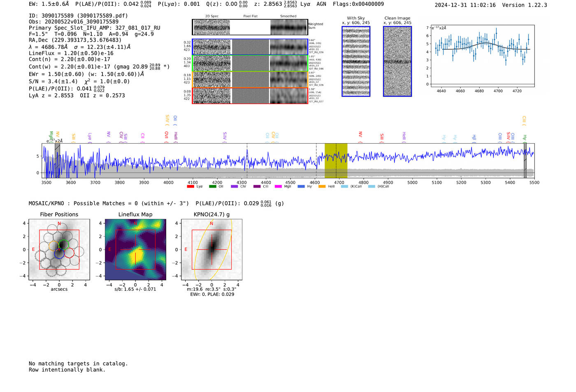Click the 'AGN' label in header
Image resolution: width=576 pixels, height=392 pixels.
click(321, 4)
